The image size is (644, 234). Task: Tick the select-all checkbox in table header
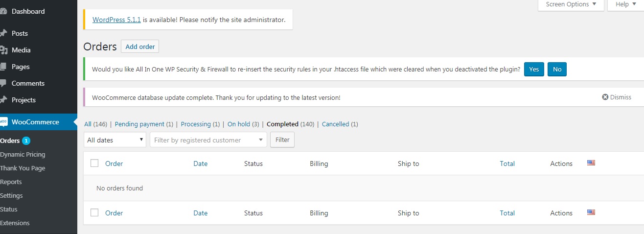pyautogui.click(x=94, y=164)
